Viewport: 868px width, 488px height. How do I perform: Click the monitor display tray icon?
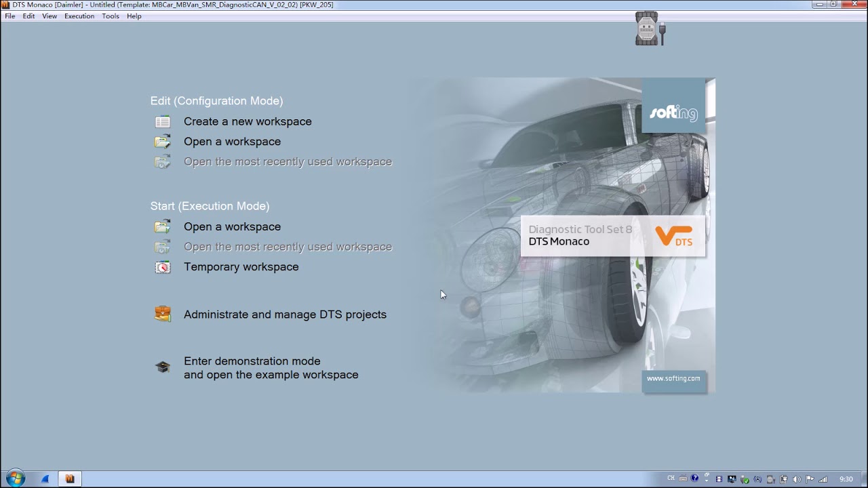tap(732, 479)
